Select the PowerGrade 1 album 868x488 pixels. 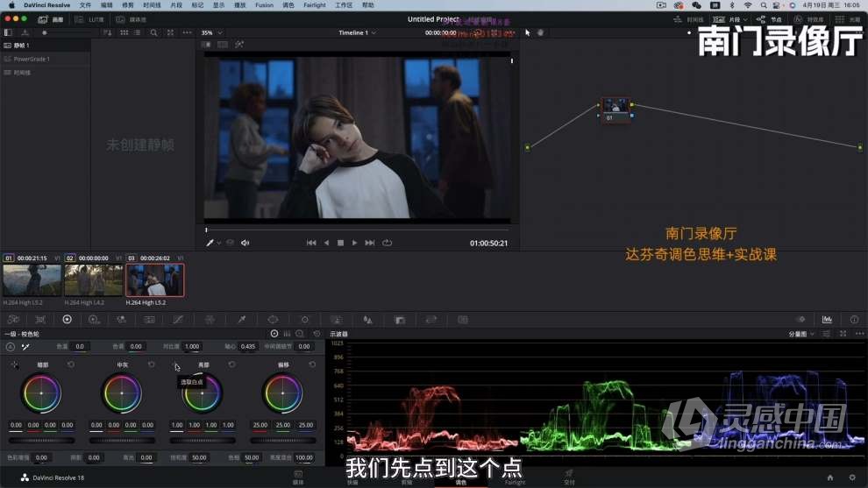(46, 59)
